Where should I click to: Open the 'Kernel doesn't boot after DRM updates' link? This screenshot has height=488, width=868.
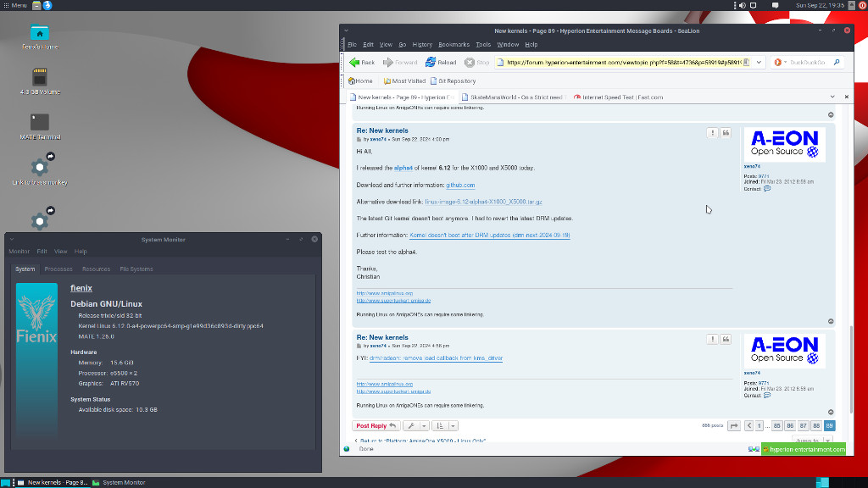[x=490, y=236]
